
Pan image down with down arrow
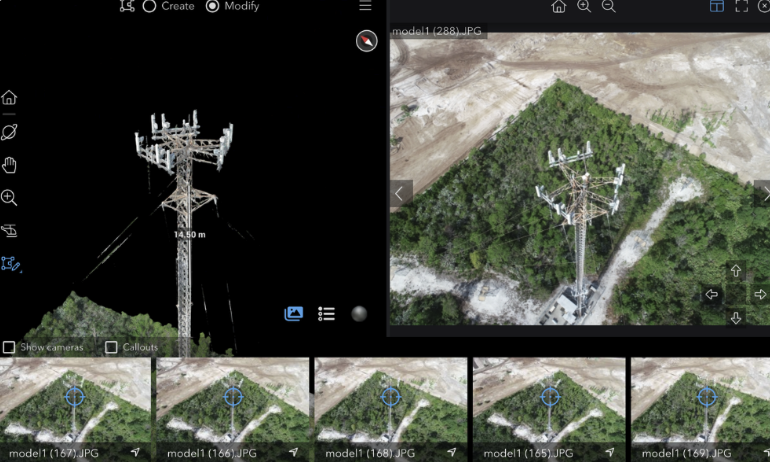coord(735,318)
